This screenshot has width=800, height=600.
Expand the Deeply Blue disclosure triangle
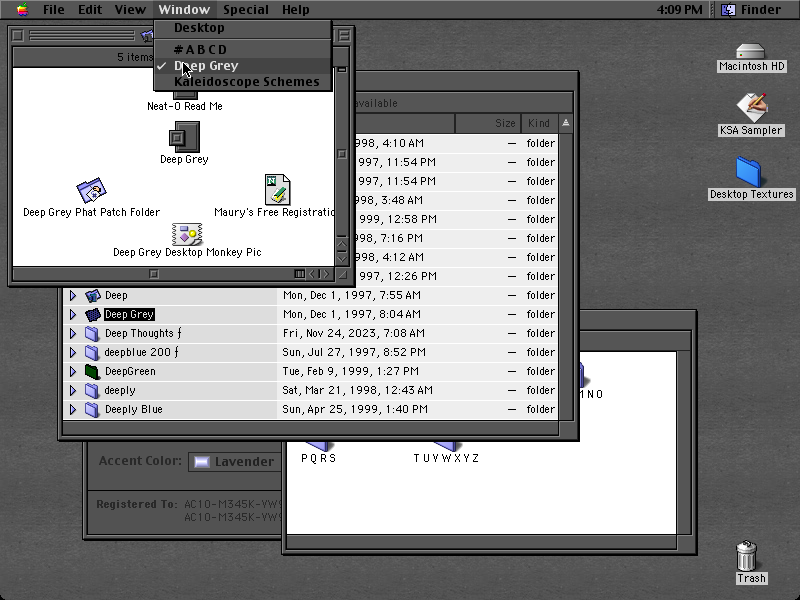(x=72, y=410)
